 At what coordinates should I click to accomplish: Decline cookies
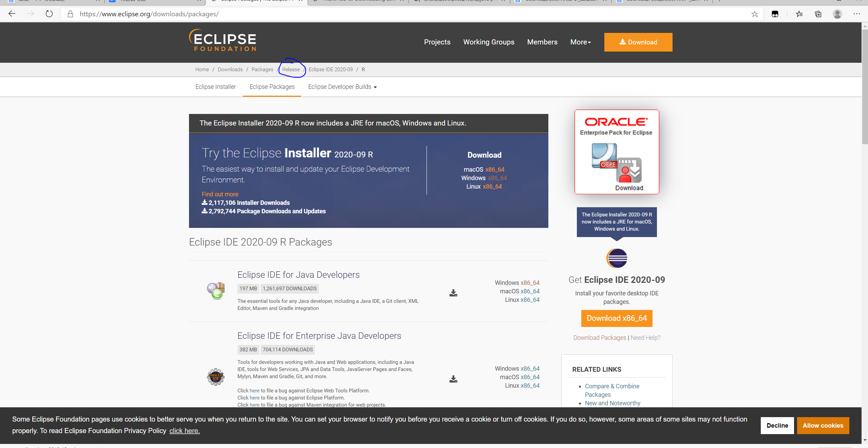pyautogui.click(x=777, y=426)
